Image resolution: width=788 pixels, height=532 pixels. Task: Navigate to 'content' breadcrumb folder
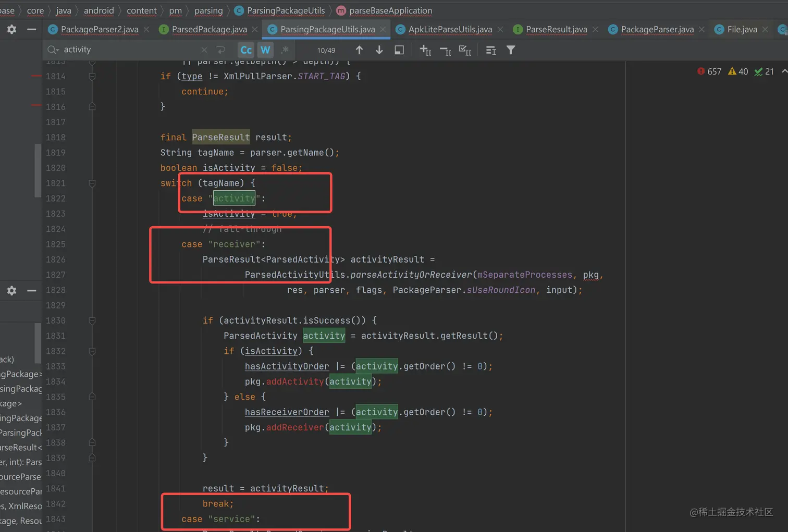tap(141, 10)
